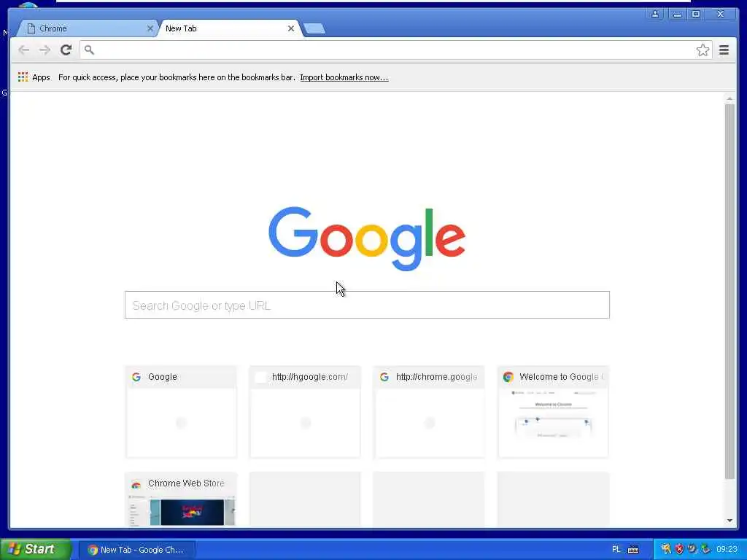This screenshot has width=747, height=560.
Task: Click the vertical scrollbar thumb
Action: [x=729, y=292]
